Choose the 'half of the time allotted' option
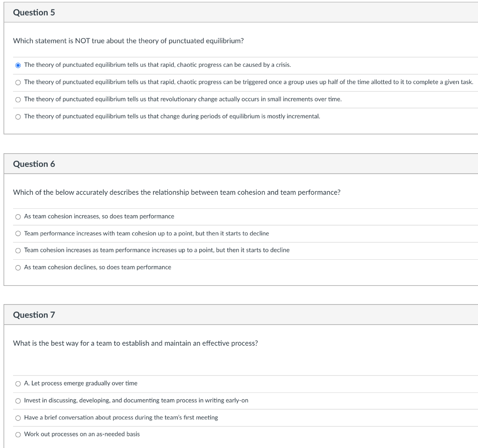478x448 pixels. [18, 82]
